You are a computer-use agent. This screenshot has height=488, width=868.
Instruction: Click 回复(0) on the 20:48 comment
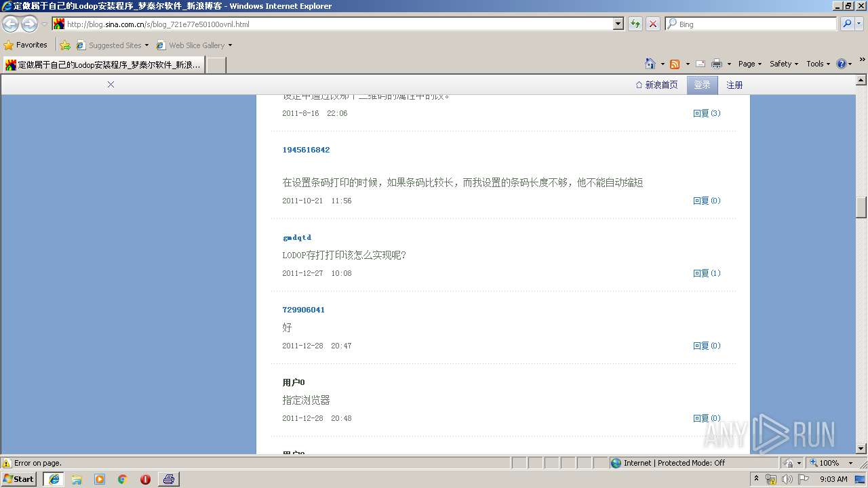(707, 418)
